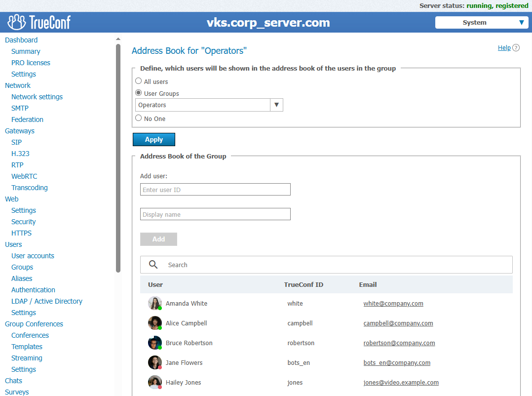This screenshot has width=532, height=396.
Task: Select the All users radio option
Action: pos(139,81)
